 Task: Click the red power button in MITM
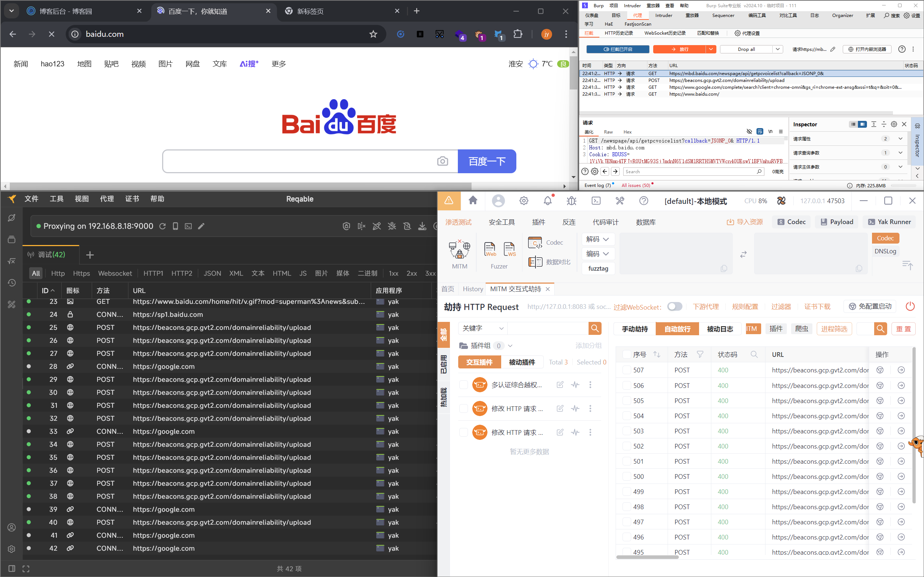click(x=910, y=306)
